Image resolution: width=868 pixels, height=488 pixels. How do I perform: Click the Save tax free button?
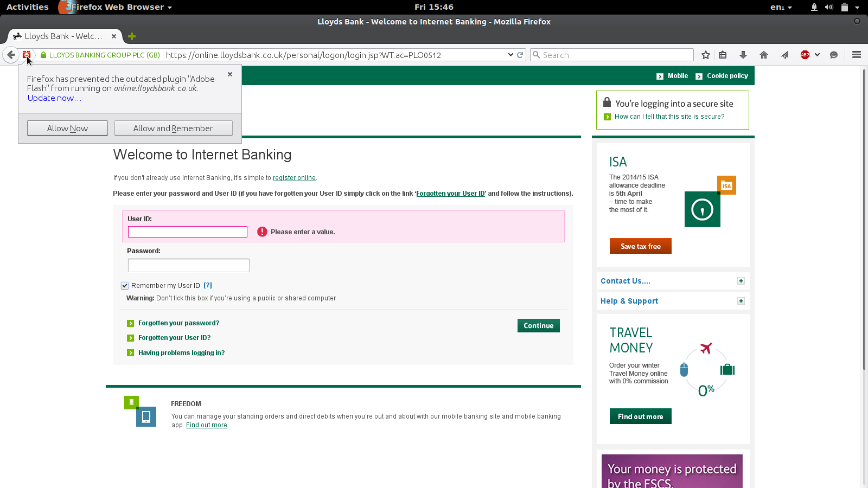pos(641,246)
